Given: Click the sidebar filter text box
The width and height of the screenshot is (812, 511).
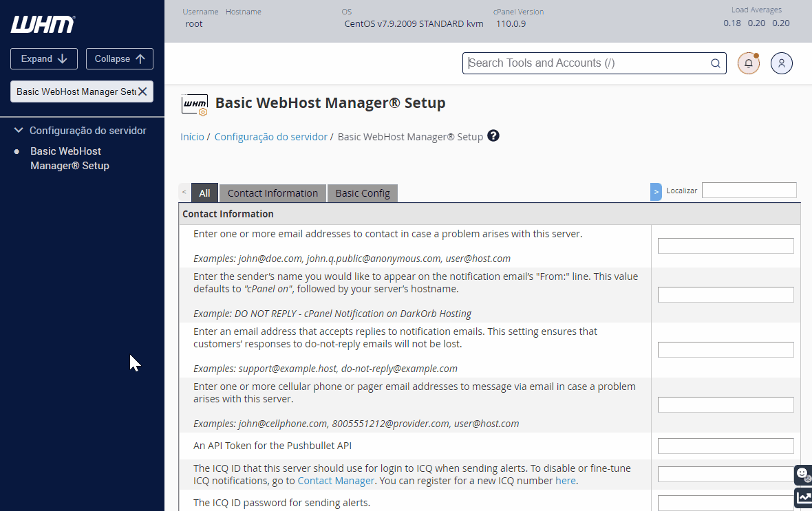Looking at the screenshot, I should point(75,91).
